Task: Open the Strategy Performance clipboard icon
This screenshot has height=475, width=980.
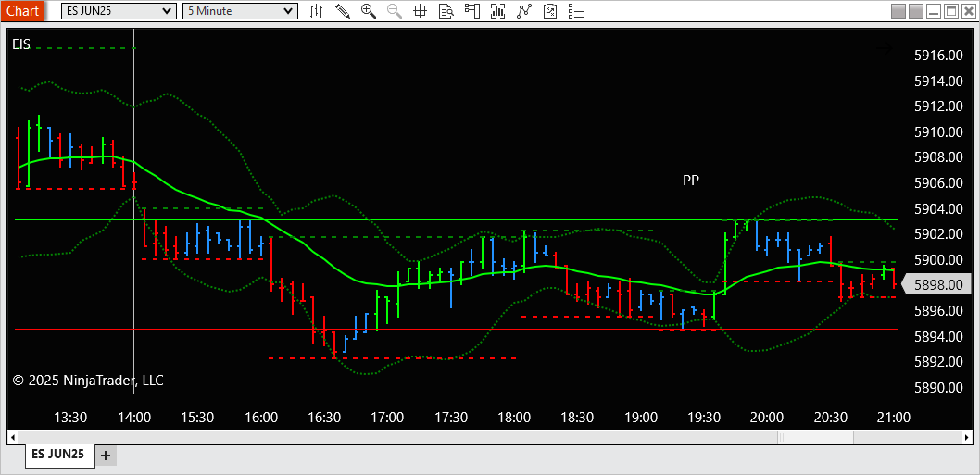Action: pos(550,10)
